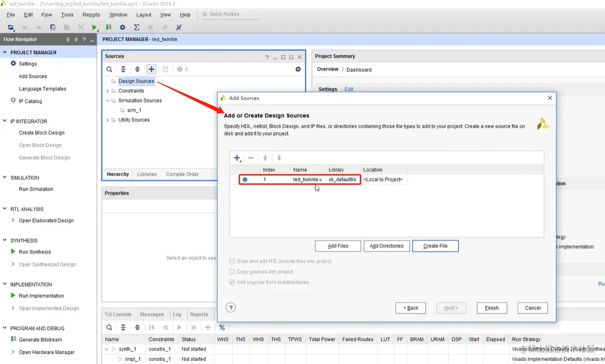605x364 pixels.
Task: Click the Edit link next to Settings
Action: tap(349, 89)
